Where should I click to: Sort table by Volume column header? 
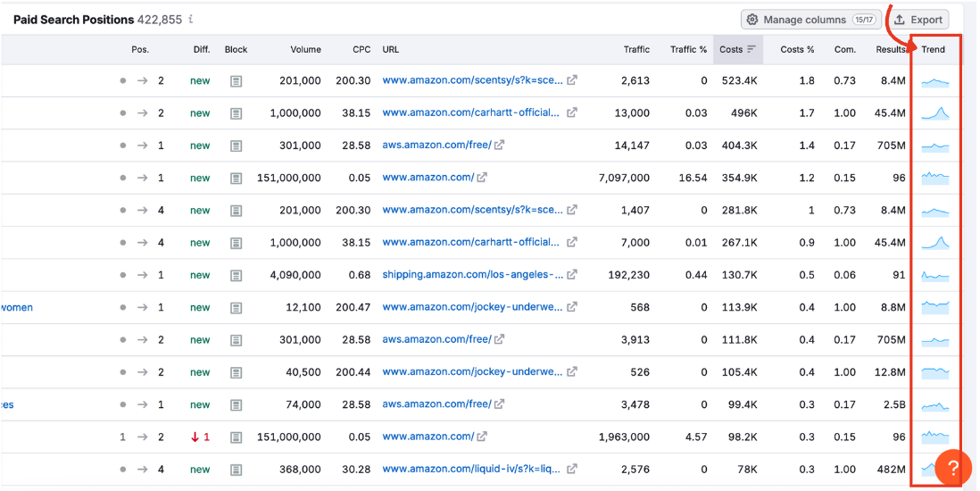pos(305,50)
